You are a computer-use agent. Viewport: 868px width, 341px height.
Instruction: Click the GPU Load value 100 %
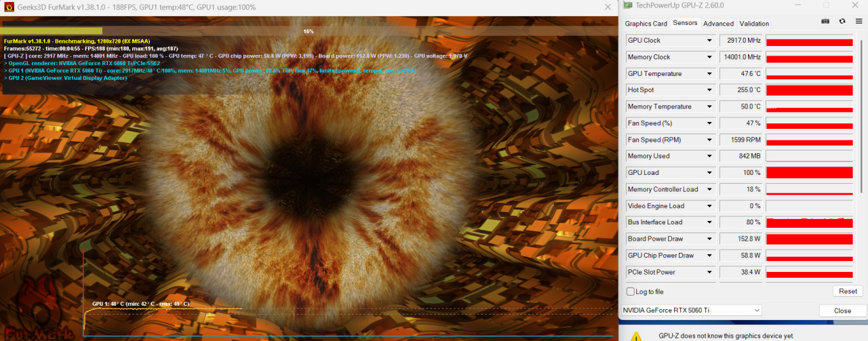pos(741,173)
